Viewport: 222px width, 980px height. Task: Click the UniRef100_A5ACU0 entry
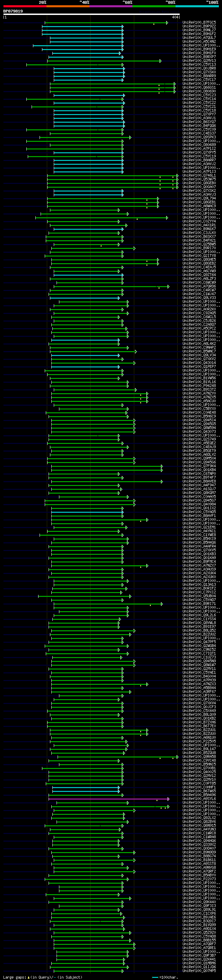[x=199, y=401]
